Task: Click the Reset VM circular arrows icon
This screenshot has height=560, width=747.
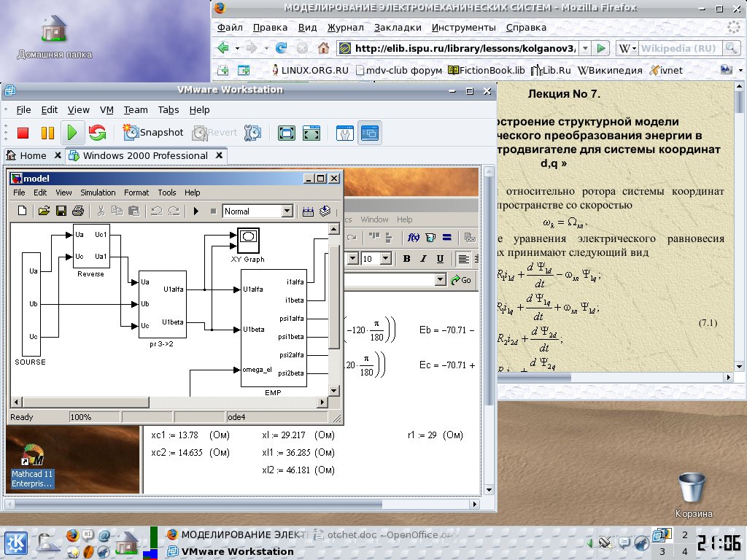Action: tap(97, 133)
